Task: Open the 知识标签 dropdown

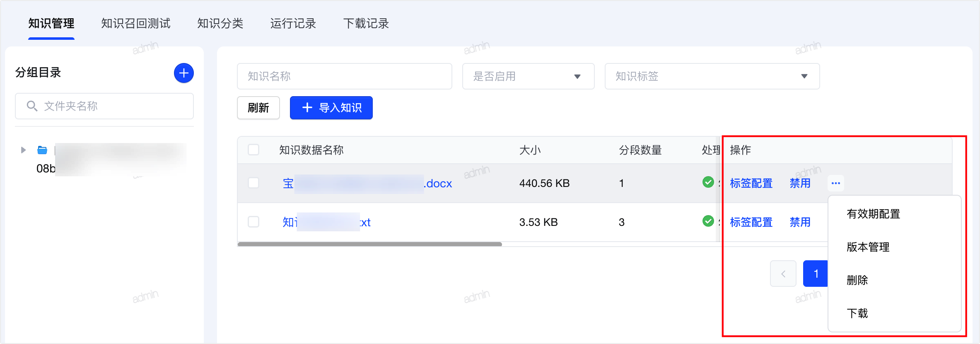Action: (712, 76)
